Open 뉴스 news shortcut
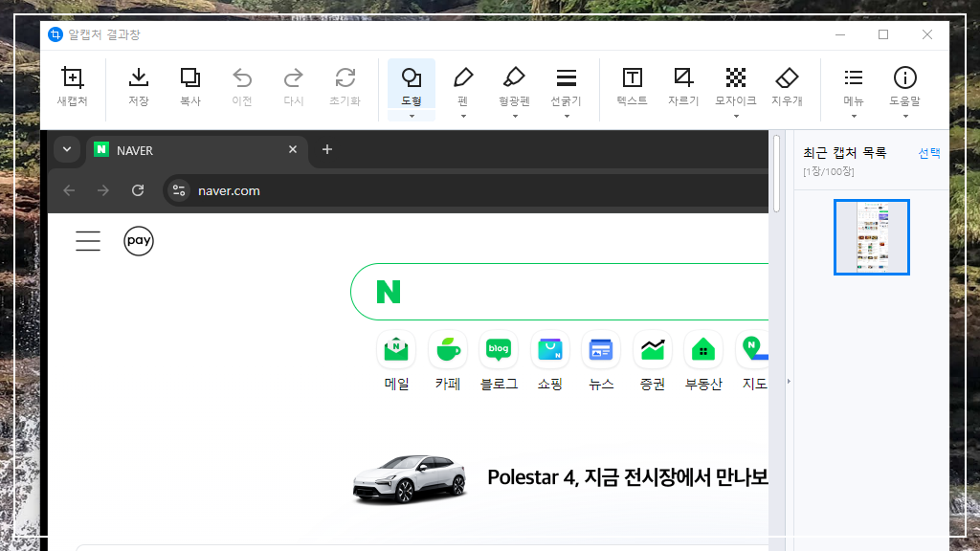980x551 pixels. [601, 361]
